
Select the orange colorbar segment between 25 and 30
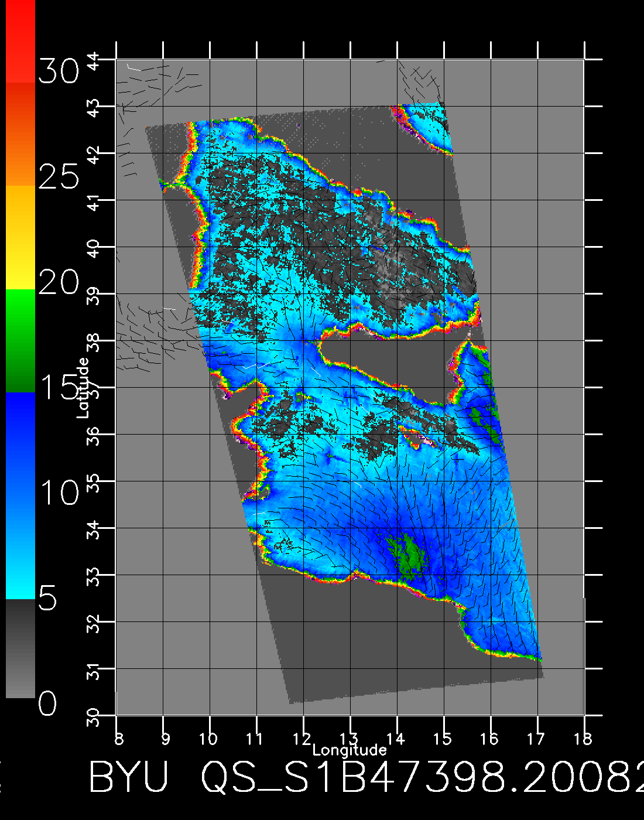click(20, 134)
